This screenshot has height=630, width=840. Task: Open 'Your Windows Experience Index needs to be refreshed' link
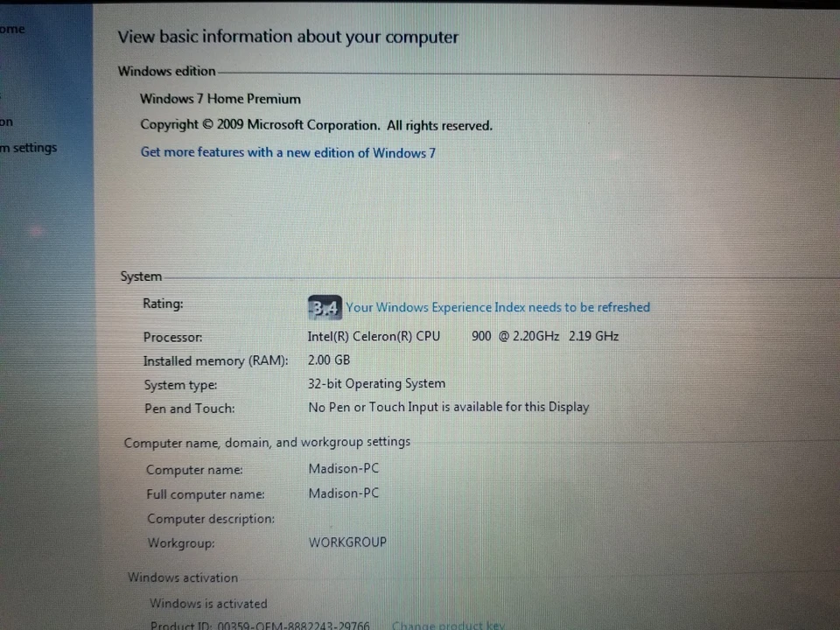[498, 307]
